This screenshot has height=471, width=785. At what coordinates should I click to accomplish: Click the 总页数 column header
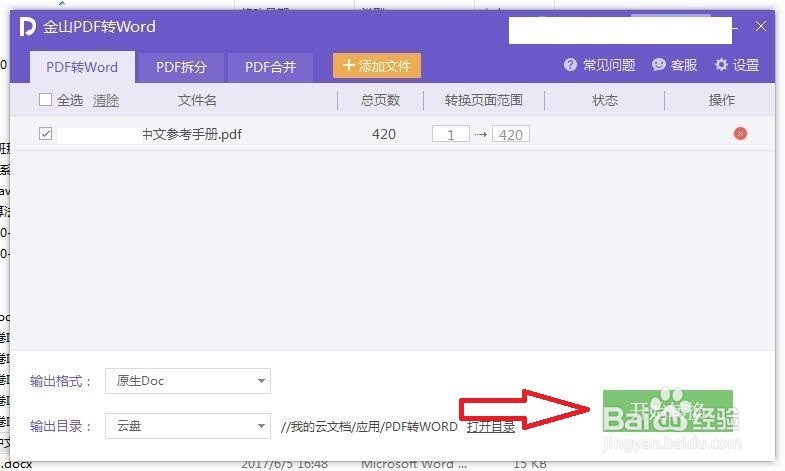[x=380, y=100]
